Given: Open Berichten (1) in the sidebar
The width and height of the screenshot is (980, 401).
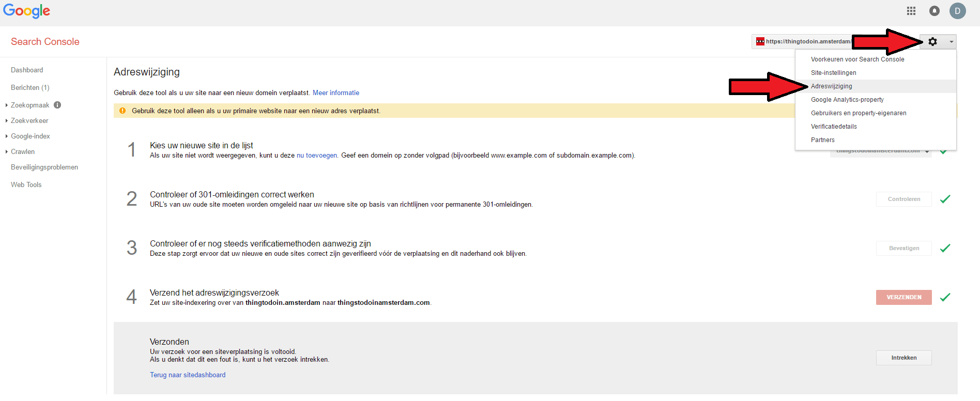Looking at the screenshot, I should pyautogui.click(x=30, y=87).
